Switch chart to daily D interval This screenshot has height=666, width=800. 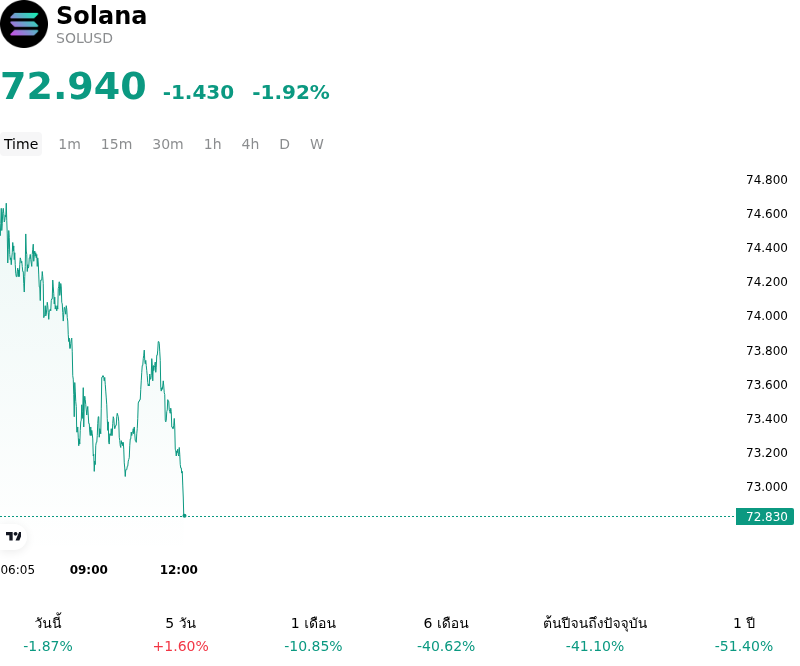(285, 144)
